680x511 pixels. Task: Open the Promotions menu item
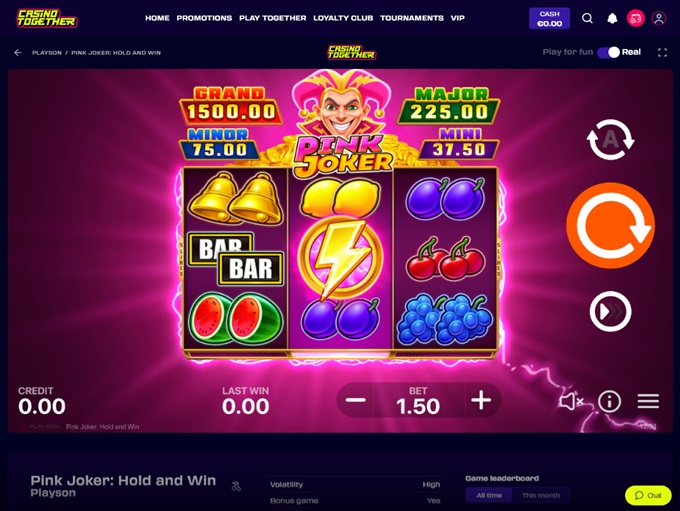pos(204,18)
